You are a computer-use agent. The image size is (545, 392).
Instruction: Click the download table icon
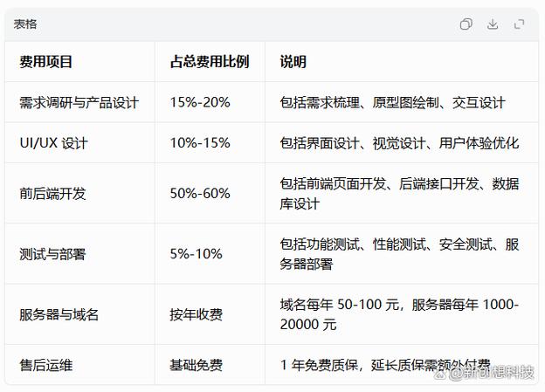493,24
